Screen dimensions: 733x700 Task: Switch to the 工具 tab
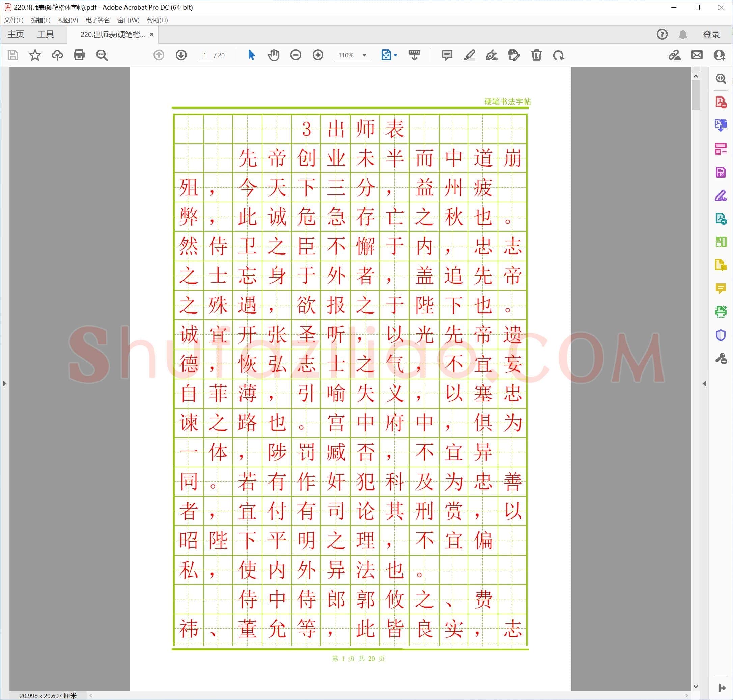46,35
